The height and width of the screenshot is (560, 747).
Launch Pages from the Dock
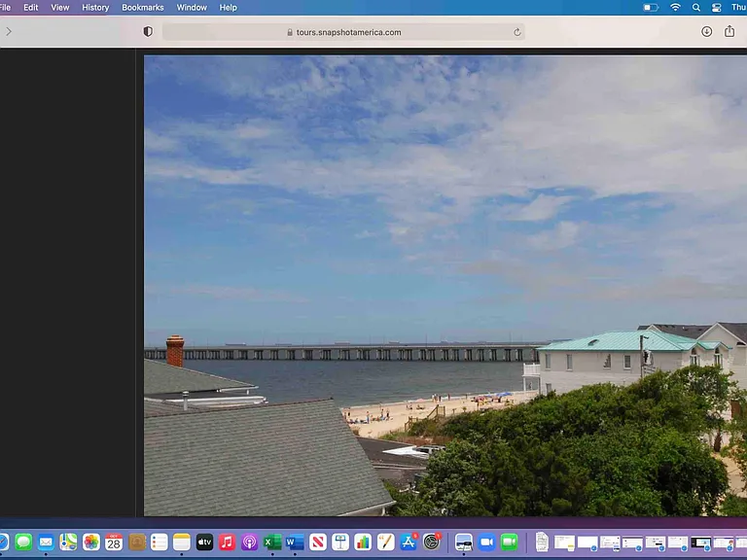(385, 542)
